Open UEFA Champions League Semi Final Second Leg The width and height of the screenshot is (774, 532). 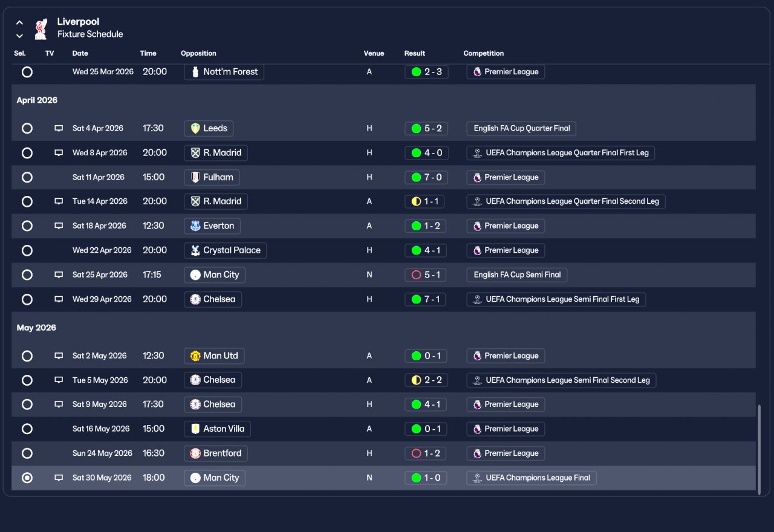[x=561, y=380]
